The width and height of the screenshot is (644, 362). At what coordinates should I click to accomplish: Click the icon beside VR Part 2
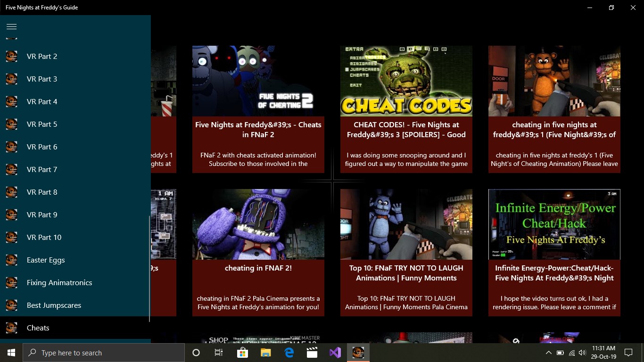point(12,57)
